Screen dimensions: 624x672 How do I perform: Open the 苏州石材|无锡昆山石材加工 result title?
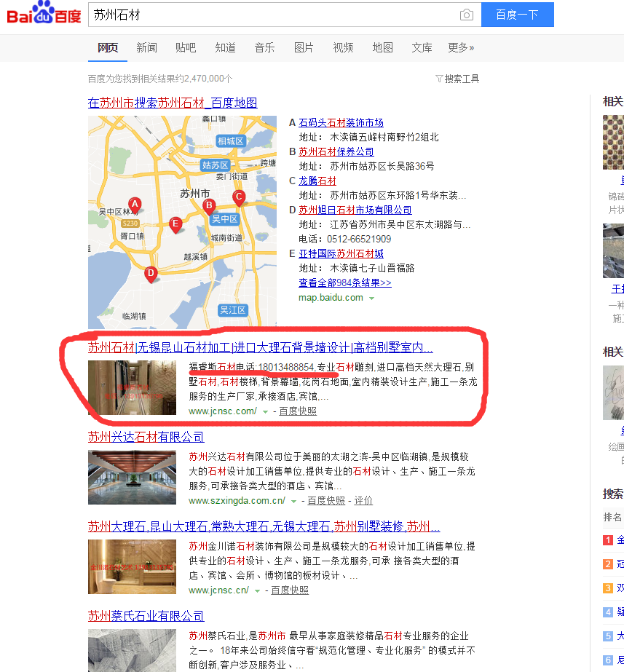[x=260, y=347]
